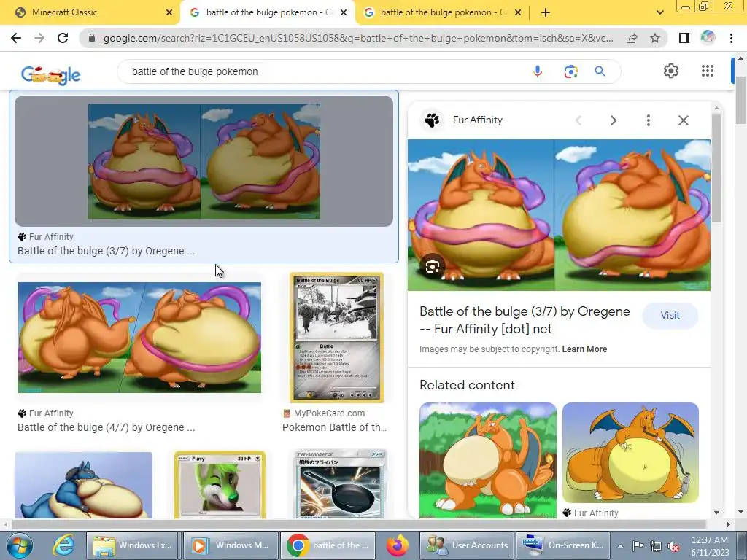
Task: Open Battle of the bulge (3/7) result title
Action: coord(106,251)
